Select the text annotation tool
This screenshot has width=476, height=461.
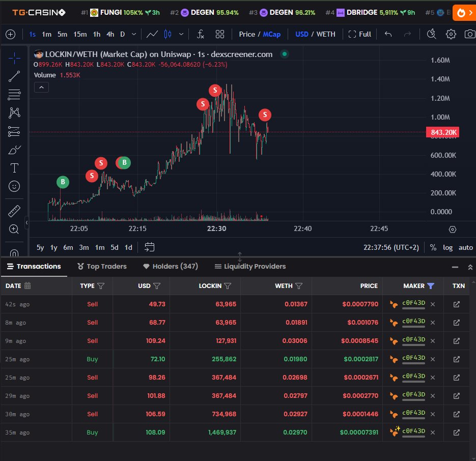(14, 168)
